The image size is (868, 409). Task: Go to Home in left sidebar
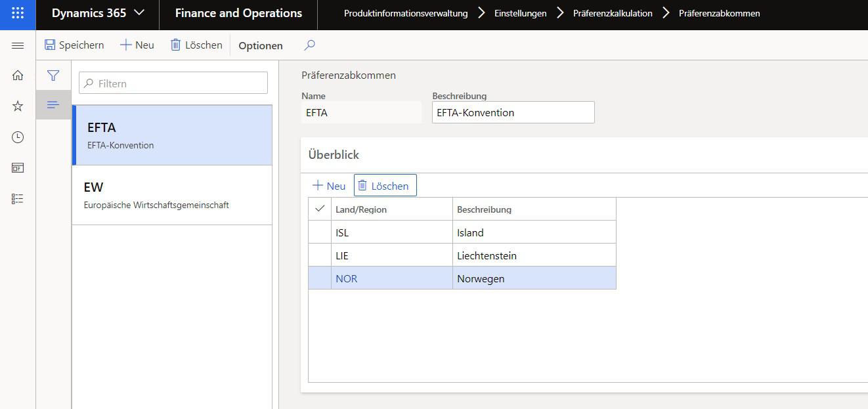coord(18,75)
